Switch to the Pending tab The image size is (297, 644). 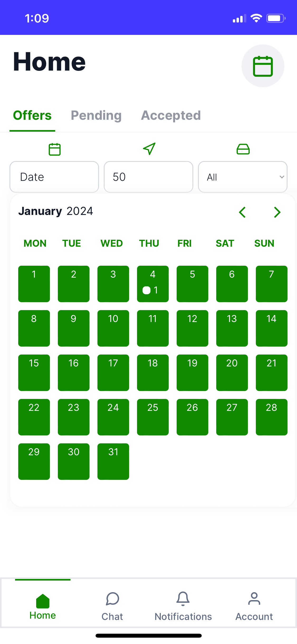tap(96, 116)
